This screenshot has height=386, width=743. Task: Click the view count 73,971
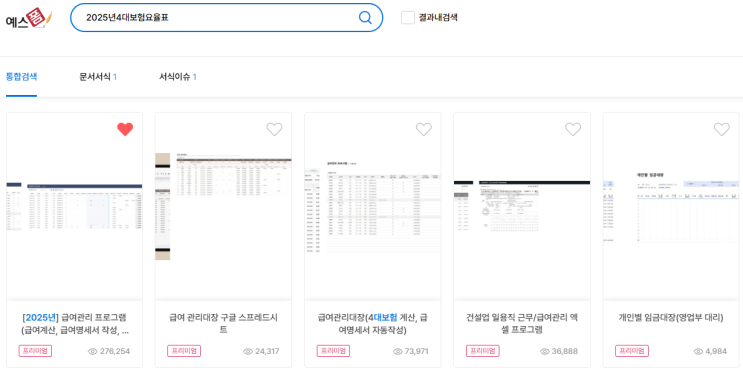pyautogui.click(x=417, y=351)
